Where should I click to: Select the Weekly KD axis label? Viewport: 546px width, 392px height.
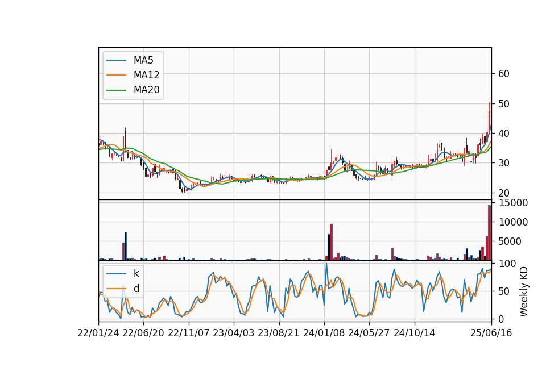524,291
